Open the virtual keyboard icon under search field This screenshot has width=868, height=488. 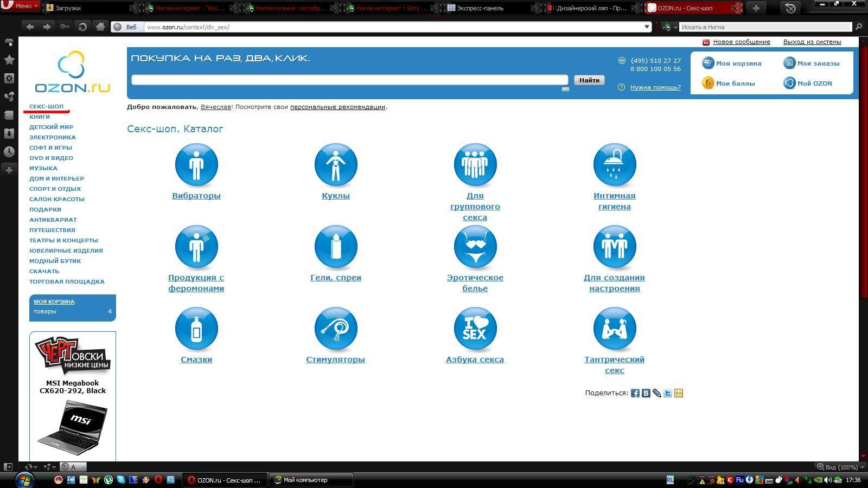pos(565,89)
